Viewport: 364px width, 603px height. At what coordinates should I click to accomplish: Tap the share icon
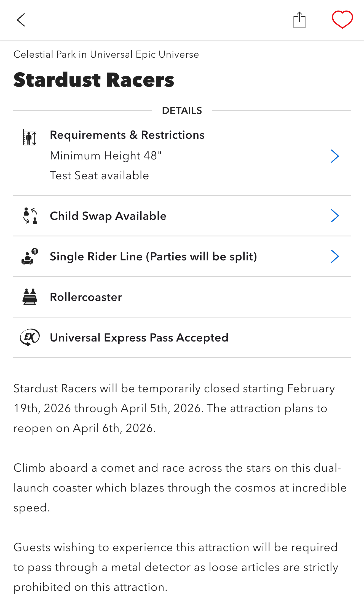point(299,20)
